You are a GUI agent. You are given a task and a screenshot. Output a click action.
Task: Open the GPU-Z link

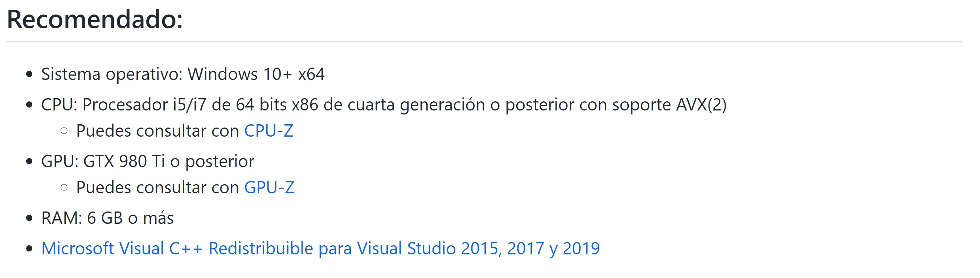[x=269, y=188]
